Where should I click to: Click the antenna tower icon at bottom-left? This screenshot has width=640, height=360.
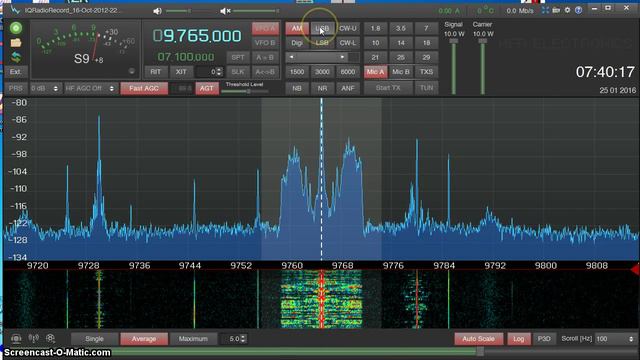[33, 338]
